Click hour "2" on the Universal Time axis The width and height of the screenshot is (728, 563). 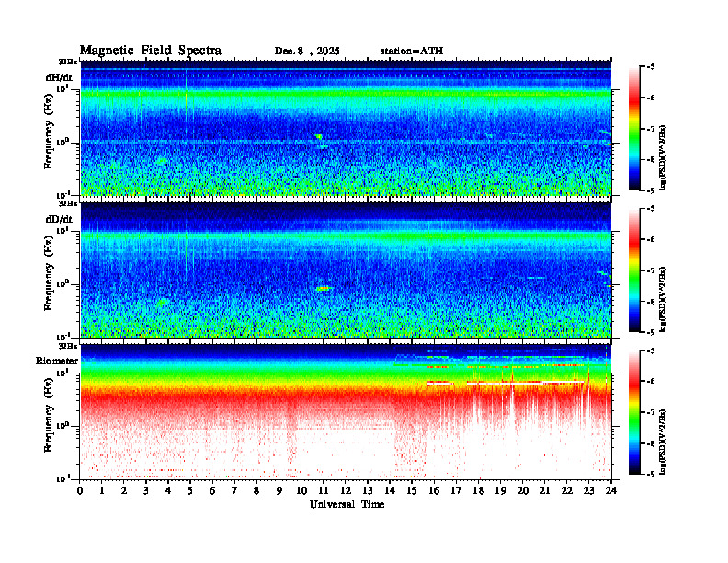pos(124,491)
